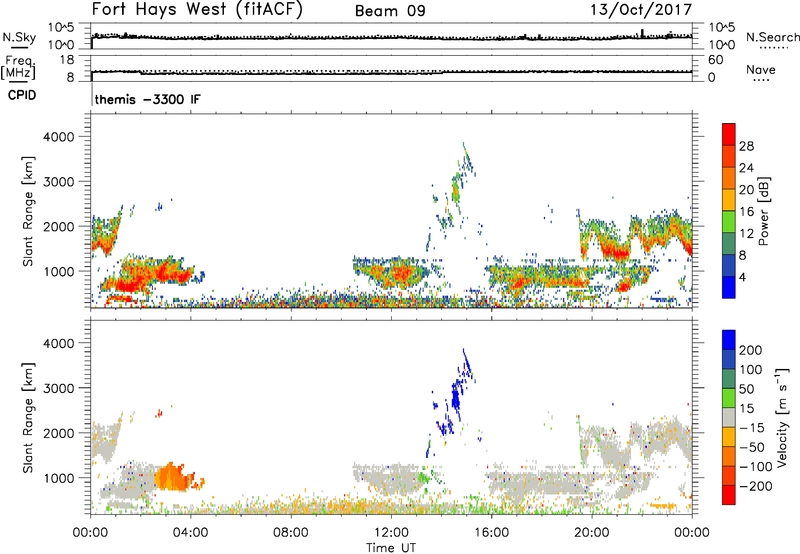This screenshot has width=800, height=554.
Task: Click the 'Beam 09' label
Action: 390,11
